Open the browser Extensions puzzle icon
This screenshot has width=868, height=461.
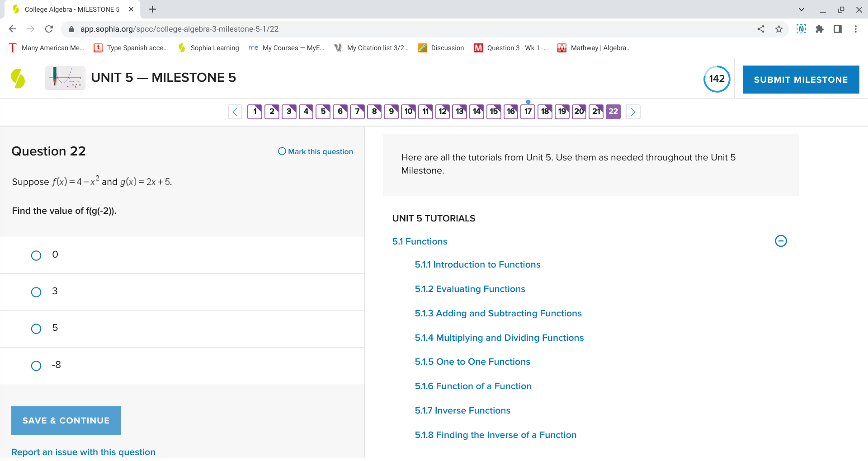click(x=819, y=29)
